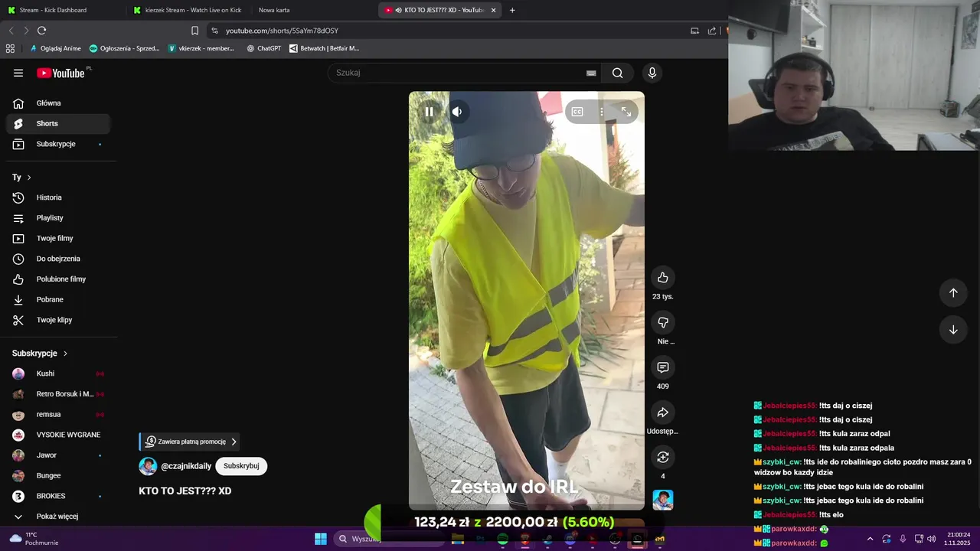This screenshot has height=551, width=980.
Task: Open the Short's three-dot options menu
Action: point(602,112)
